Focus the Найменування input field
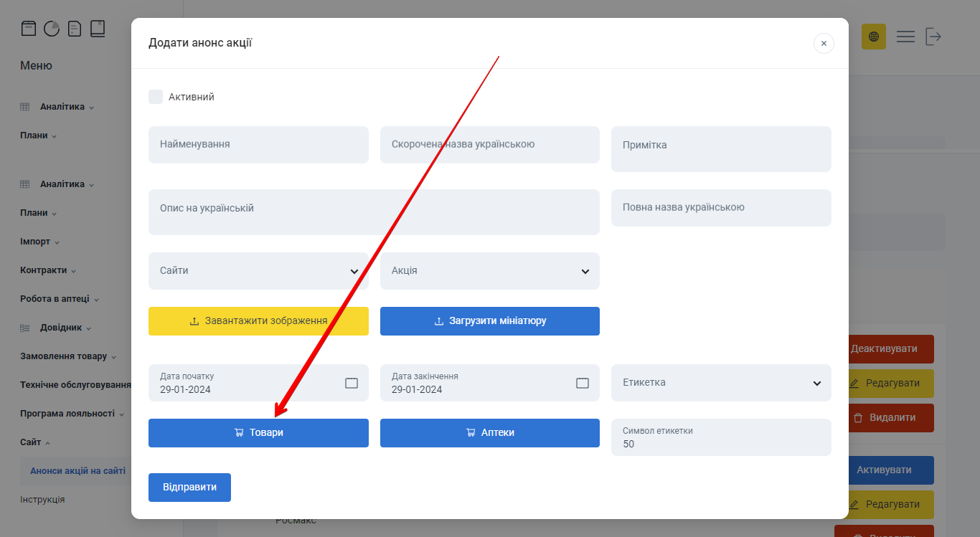This screenshot has height=537, width=980. pos(258,145)
